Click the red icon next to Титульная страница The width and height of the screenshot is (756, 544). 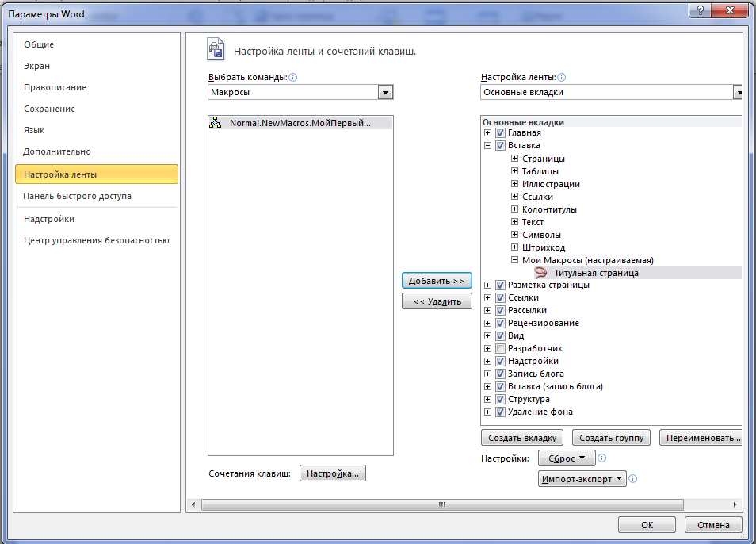(x=540, y=273)
